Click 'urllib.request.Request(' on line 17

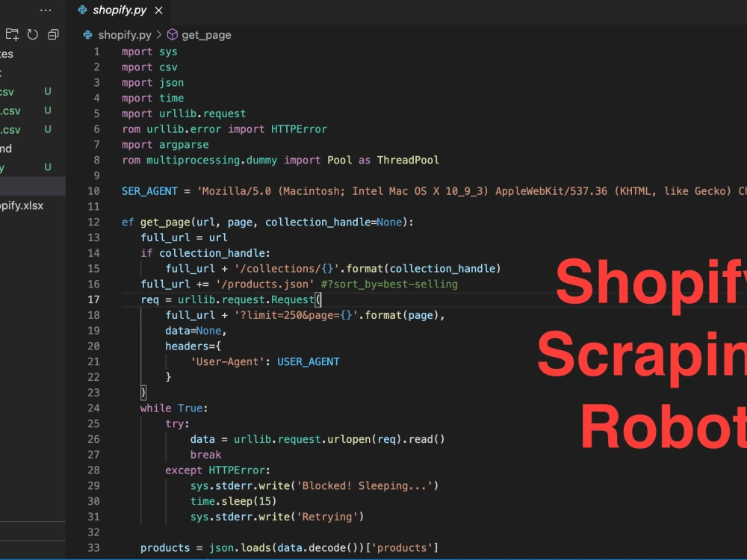(249, 299)
